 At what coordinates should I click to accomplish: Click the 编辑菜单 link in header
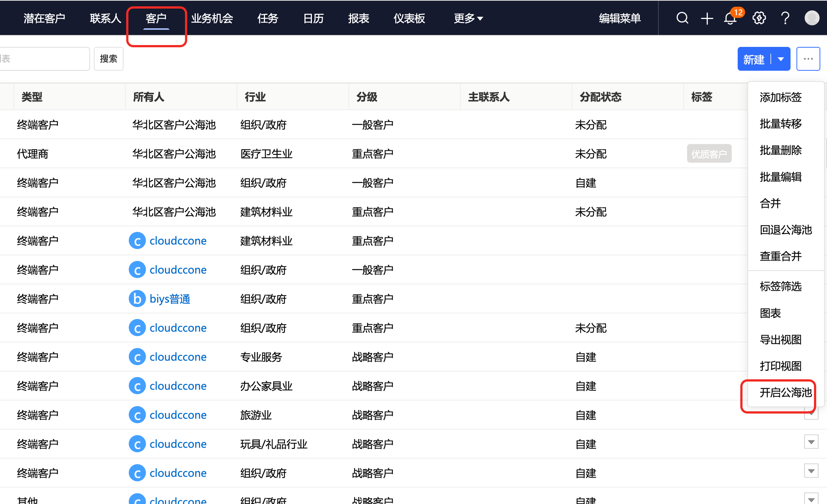[620, 18]
